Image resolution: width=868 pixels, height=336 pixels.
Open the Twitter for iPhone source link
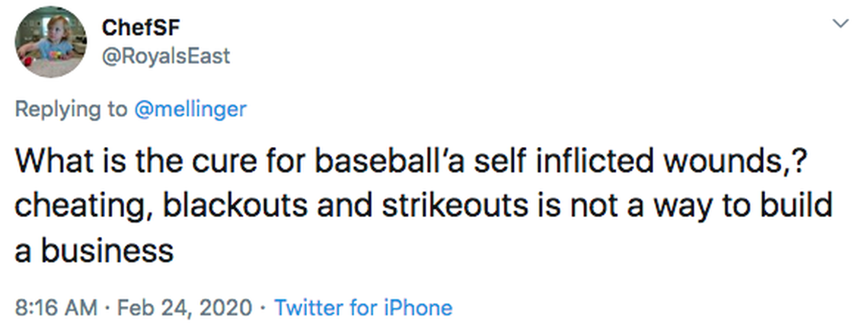(363, 308)
